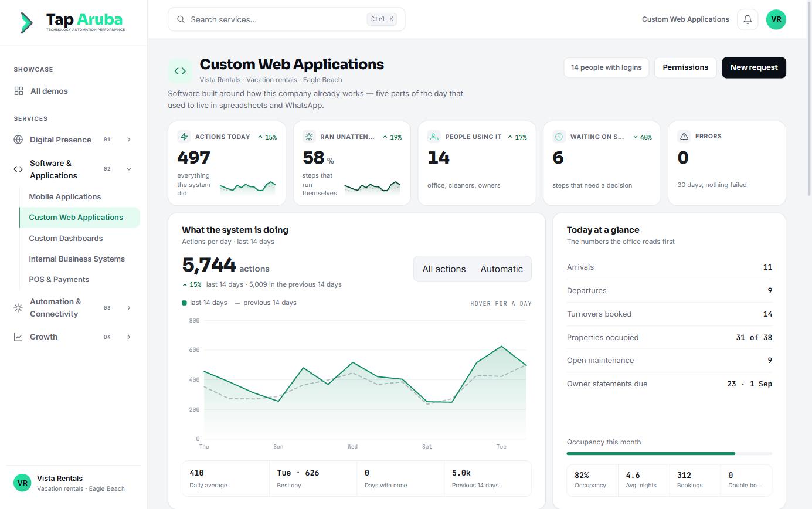
Task: Open the Permissions button
Action: click(x=685, y=67)
